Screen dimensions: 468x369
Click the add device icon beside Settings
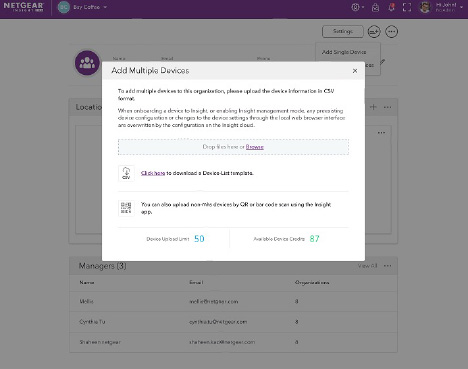click(374, 32)
